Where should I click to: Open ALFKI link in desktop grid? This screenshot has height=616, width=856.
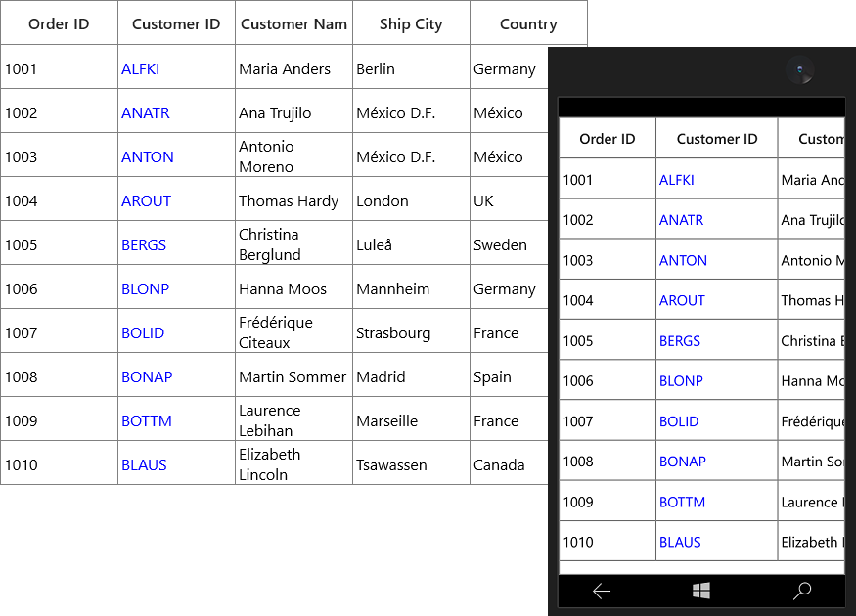click(140, 69)
